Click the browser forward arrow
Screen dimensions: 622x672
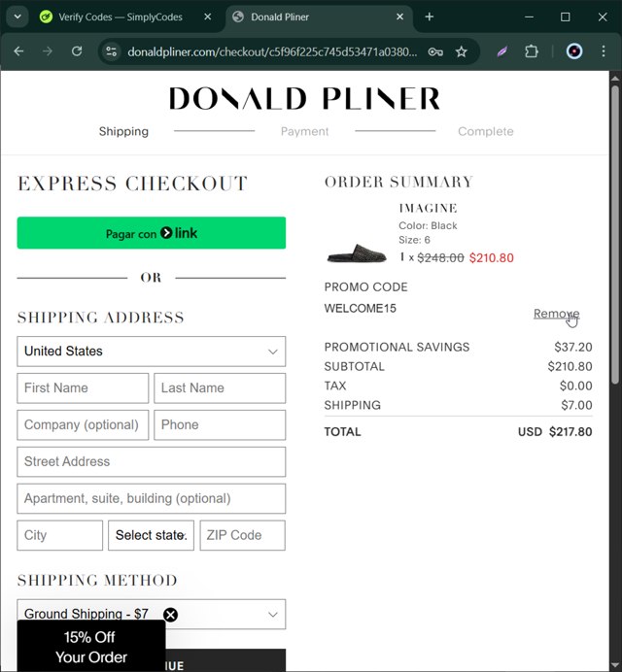pyautogui.click(x=48, y=51)
